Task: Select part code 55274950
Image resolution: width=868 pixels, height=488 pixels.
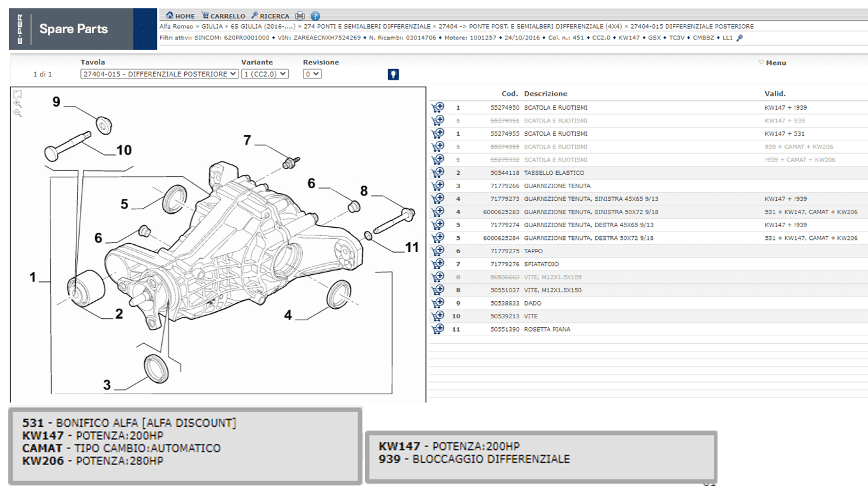Action: coord(505,108)
